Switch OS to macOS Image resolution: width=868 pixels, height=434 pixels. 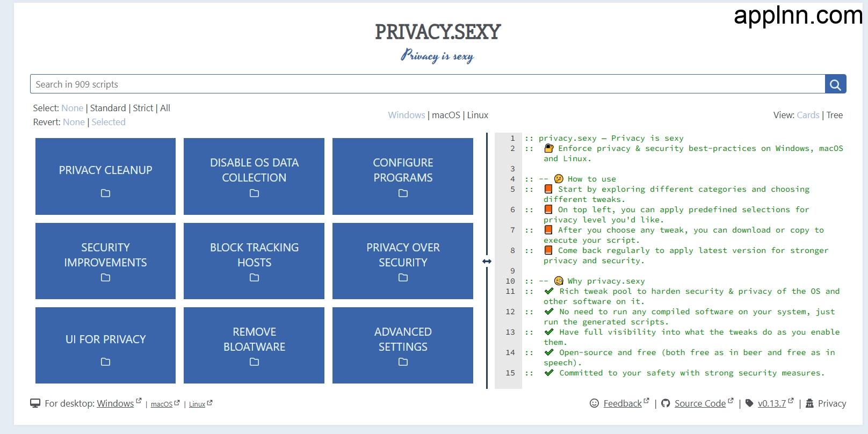coord(446,115)
